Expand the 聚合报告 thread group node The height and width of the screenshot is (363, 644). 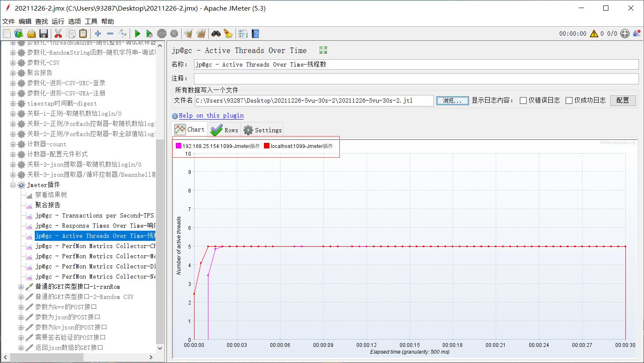pyautogui.click(x=13, y=73)
